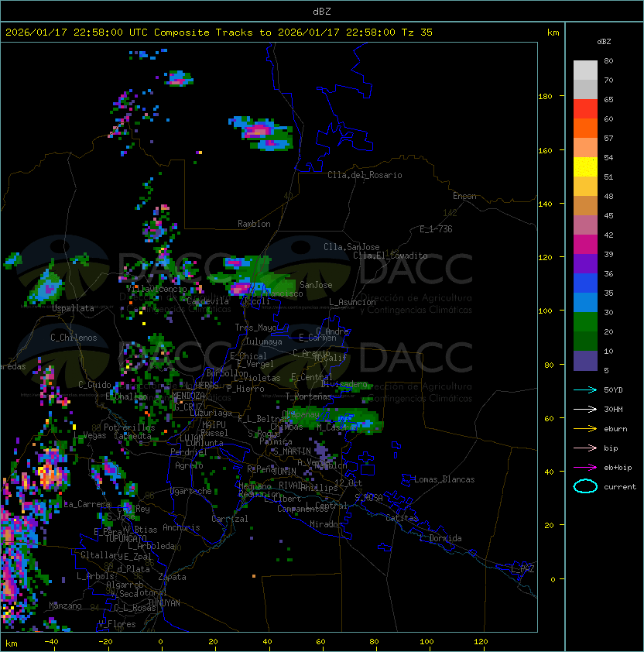The height and width of the screenshot is (652, 644).
Task: Click the 'Manzano' map label
Action: (65, 606)
